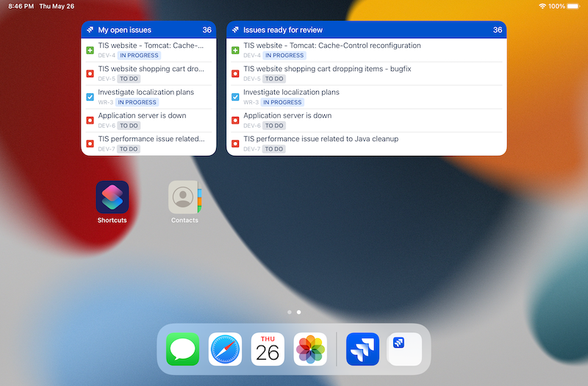Image resolution: width=588 pixels, height=386 pixels.
Task: Tap IN PROGRESS badge for WR-3 in My open issues
Action: (x=137, y=102)
